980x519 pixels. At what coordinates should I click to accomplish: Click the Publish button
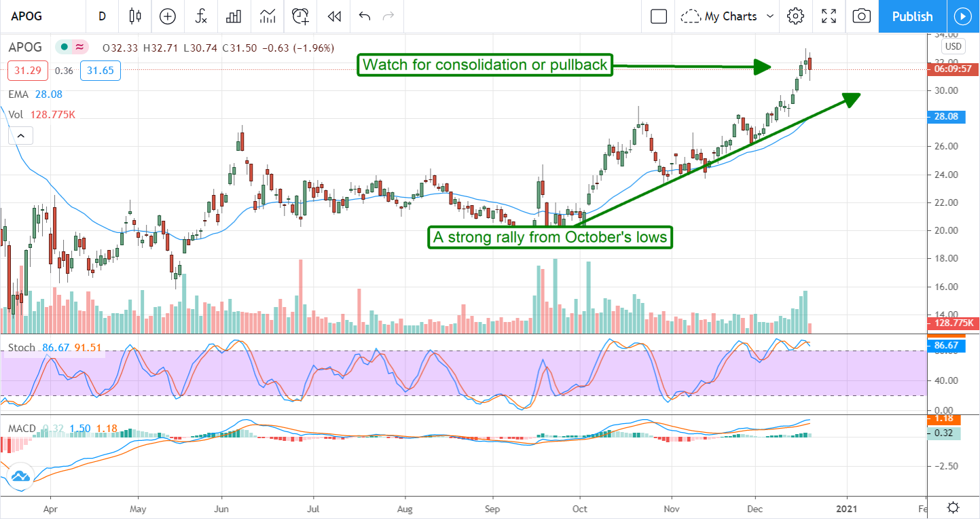[912, 16]
